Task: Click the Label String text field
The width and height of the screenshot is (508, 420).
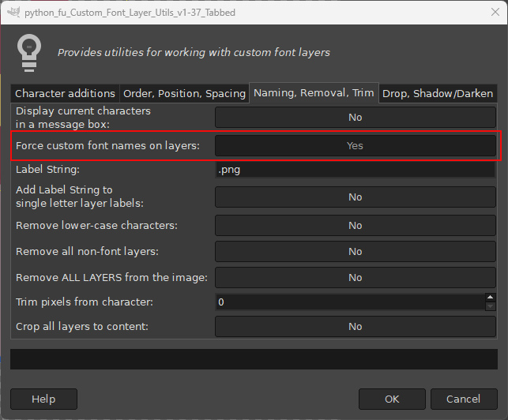Action: point(355,170)
